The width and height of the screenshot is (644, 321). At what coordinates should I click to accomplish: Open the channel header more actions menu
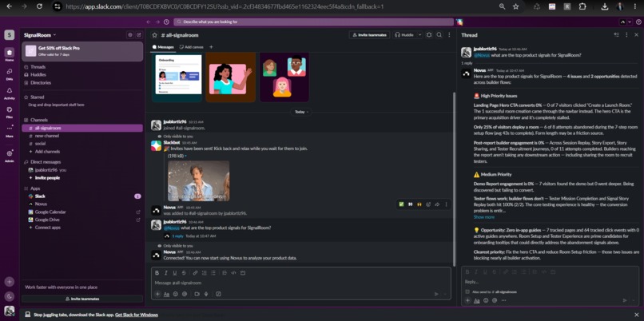coord(449,35)
